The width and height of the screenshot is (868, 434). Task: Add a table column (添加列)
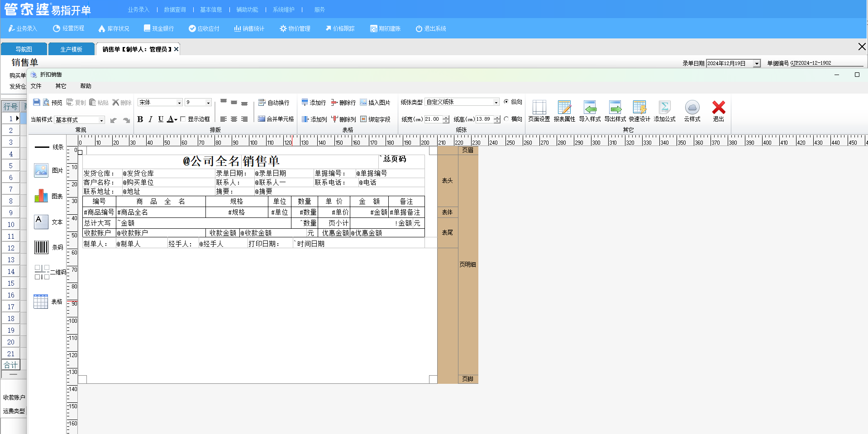314,119
